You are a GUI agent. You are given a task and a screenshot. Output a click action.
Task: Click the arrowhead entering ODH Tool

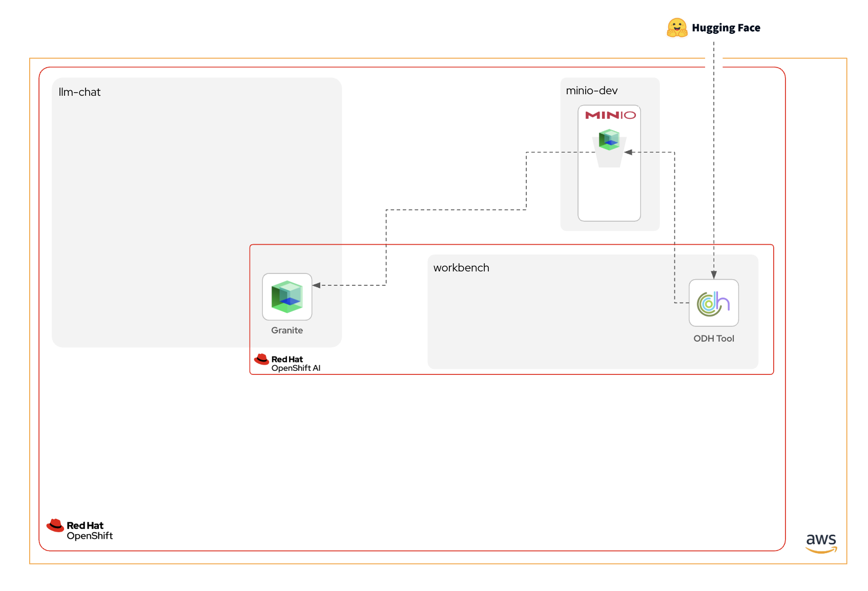[714, 275]
